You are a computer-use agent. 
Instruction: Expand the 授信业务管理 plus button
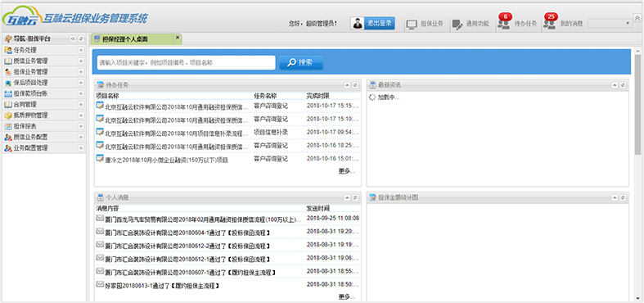pos(81,61)
